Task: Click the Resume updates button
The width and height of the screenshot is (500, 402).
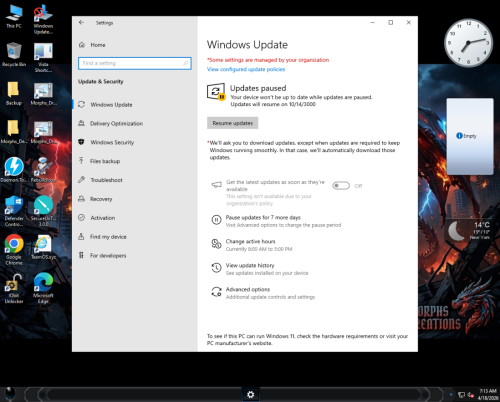Action: 233,123
